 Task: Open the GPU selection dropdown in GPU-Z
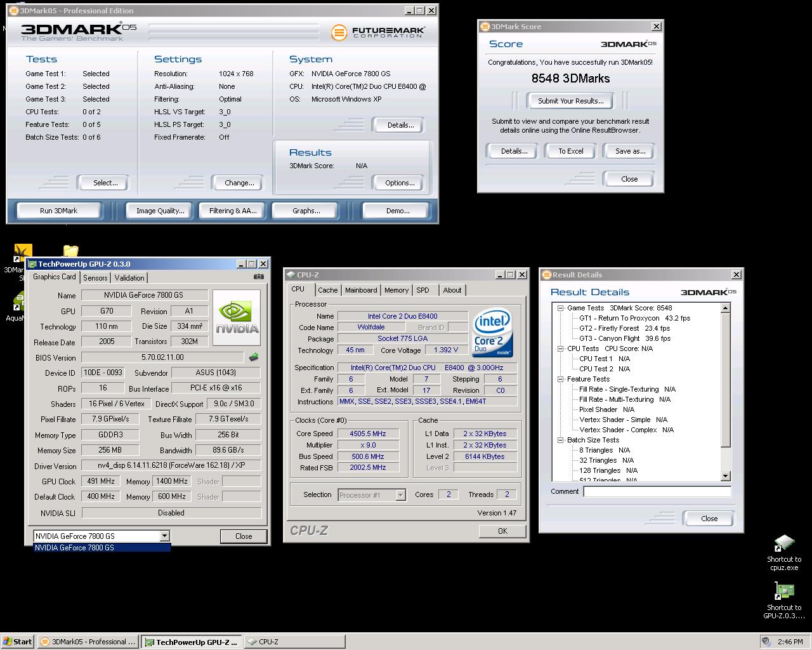tap(164, 536)
